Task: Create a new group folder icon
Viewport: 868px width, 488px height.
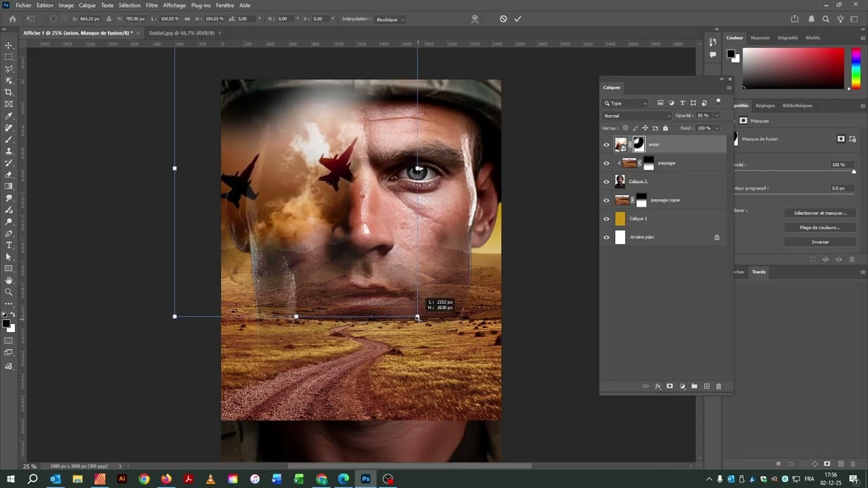Action: 694,386
